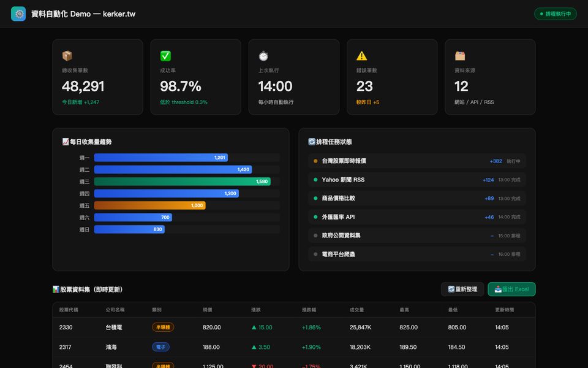Click the Saturday bar showing 700
This screenshot has width=588, height=368.
133,217
